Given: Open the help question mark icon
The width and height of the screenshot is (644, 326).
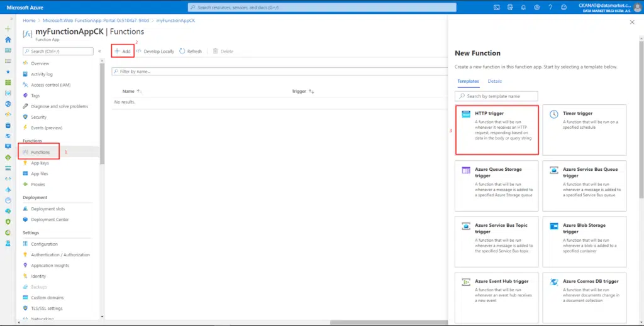Looking at the screenshot, I should point(550,8).
